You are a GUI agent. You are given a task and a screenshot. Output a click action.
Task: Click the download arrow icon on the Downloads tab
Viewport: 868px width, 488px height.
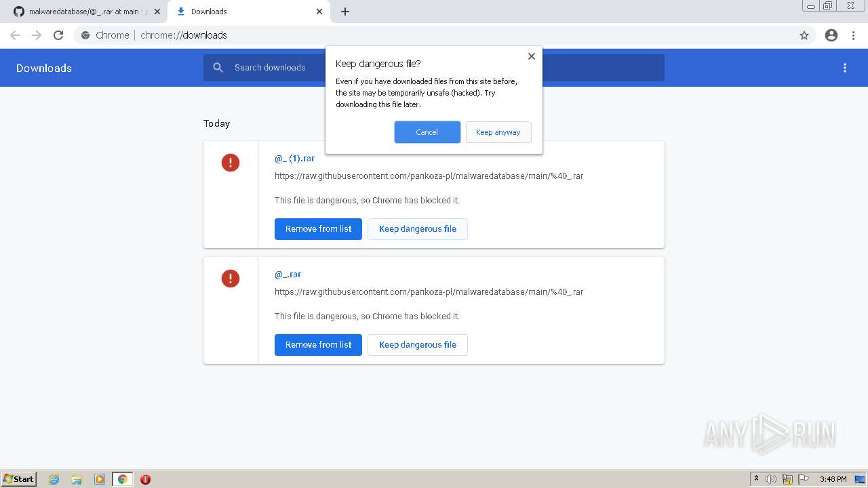(181, 12)
